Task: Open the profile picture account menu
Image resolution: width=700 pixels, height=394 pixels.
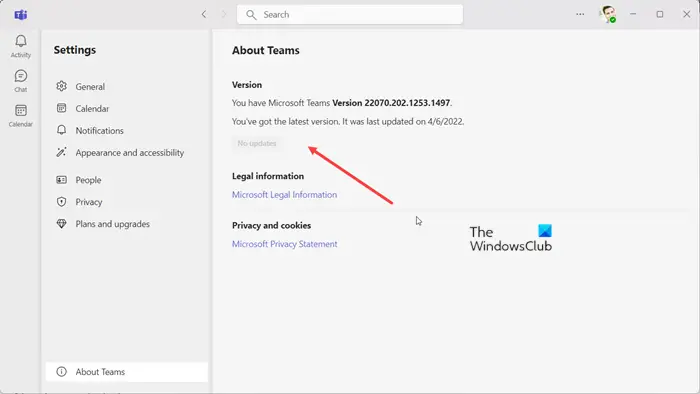Action: tap(608, 14)
